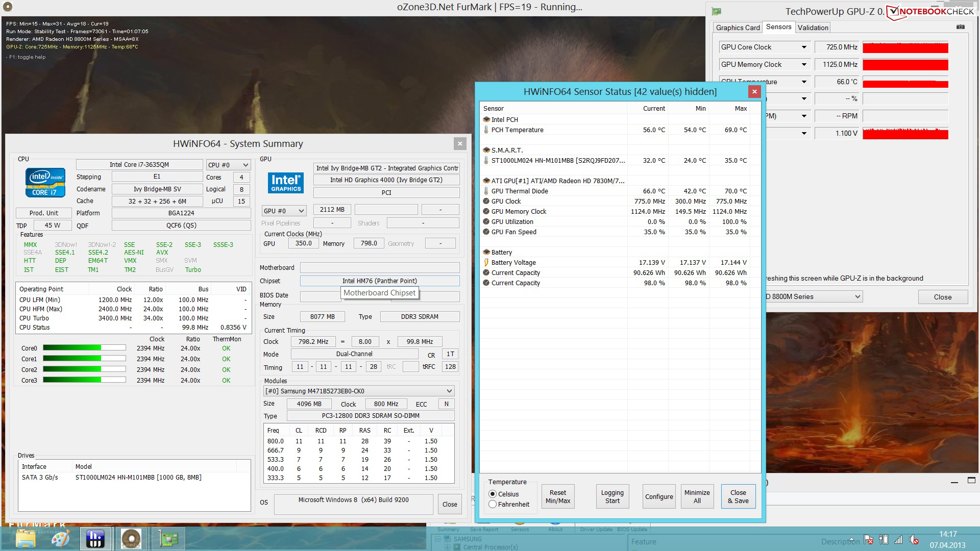This screenshot has height=551, width=980.
Task: Switch to FurMark via taskbar donut icon
Action: (x=131, y=539)
